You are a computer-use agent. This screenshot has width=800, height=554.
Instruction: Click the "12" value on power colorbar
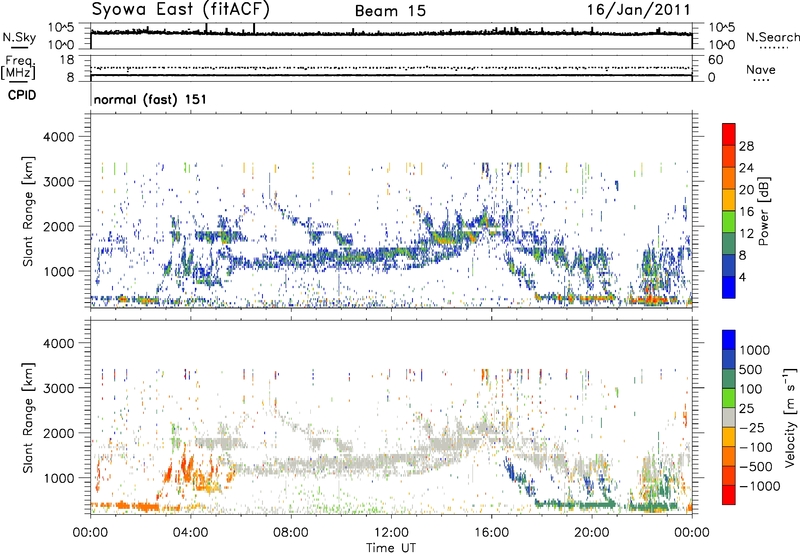tap(746, 234)
